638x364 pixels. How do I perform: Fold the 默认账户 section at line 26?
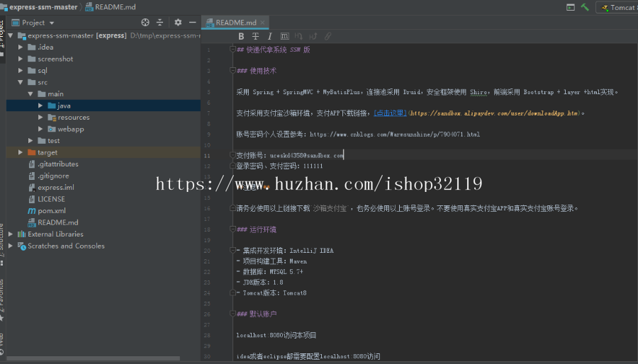233,314
